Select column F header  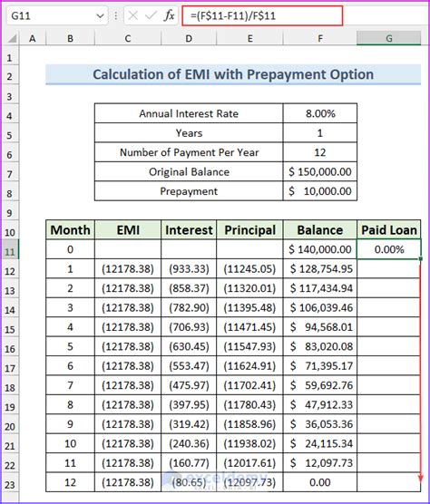coord(320,39)
